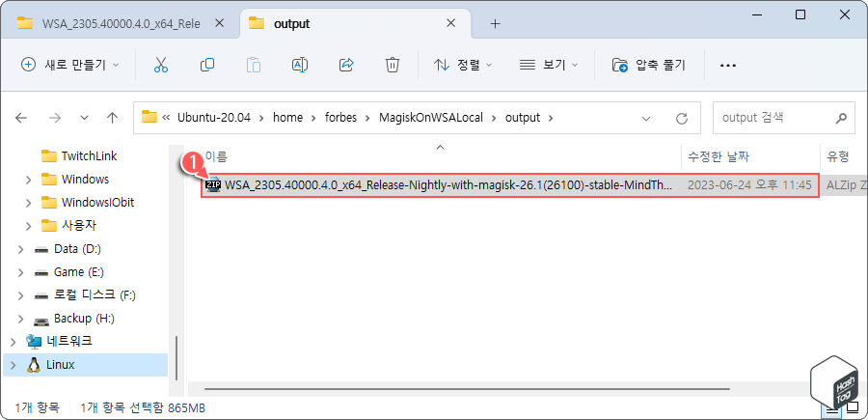Go back to previous folder
The height and width of the screenshot is (420, 868).
[x=21, y=118]
